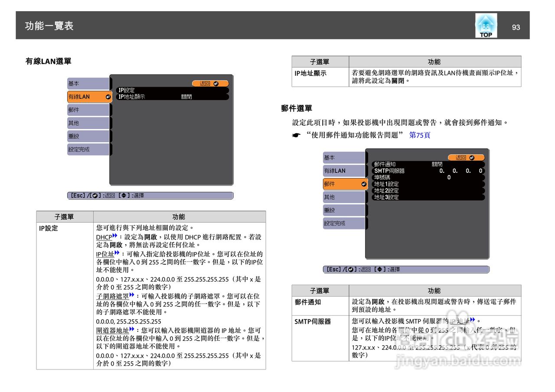Click 返回 button in 有線LAN選單 screenshot

tap(210, 84)
